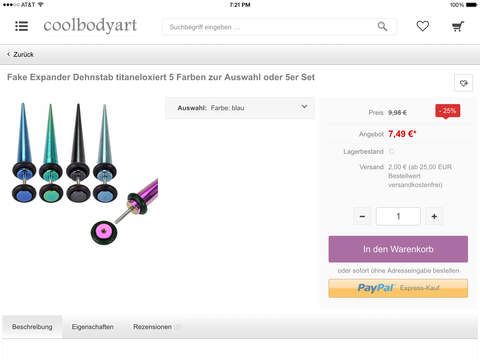Tap the magnifying glass search icon
Viewport: 480px width, 360px height.
(x=382, y=26)
